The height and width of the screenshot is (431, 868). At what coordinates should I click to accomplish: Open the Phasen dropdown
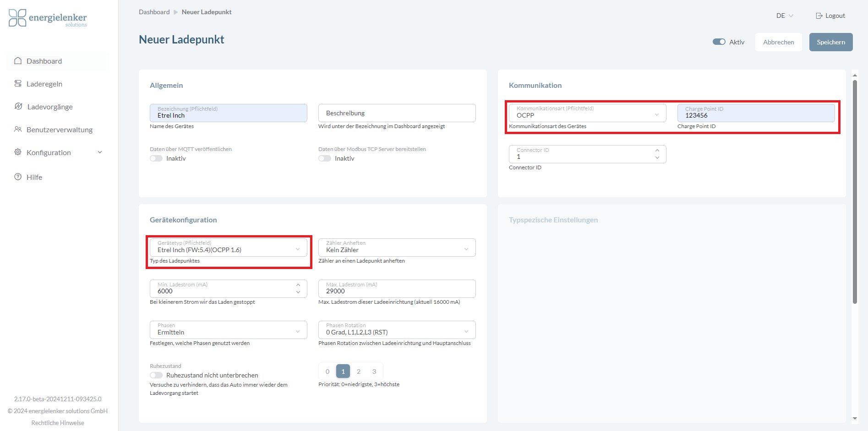229,330
